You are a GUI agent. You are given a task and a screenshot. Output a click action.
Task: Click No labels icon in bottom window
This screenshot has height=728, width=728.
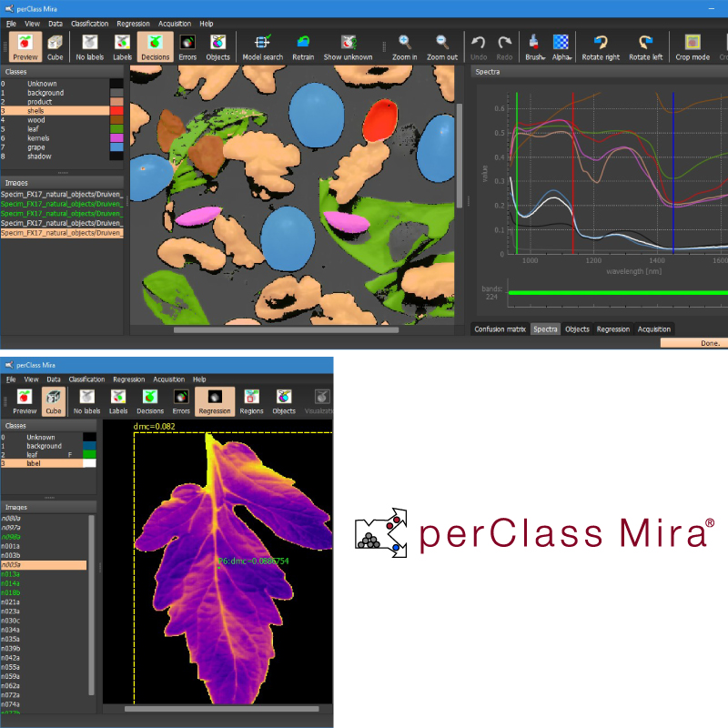[86, 401]
